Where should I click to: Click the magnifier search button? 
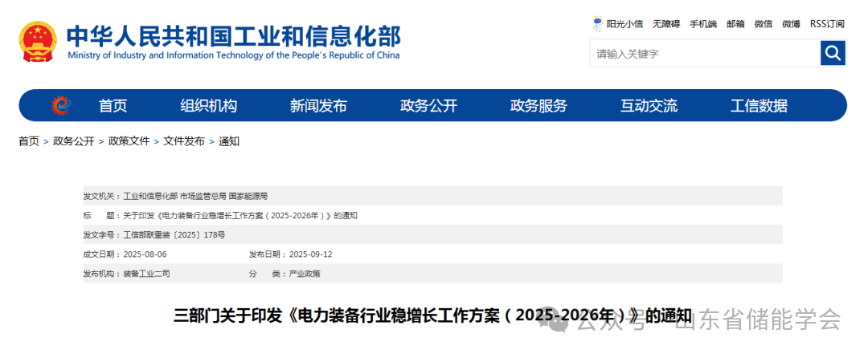pos(833,53)
